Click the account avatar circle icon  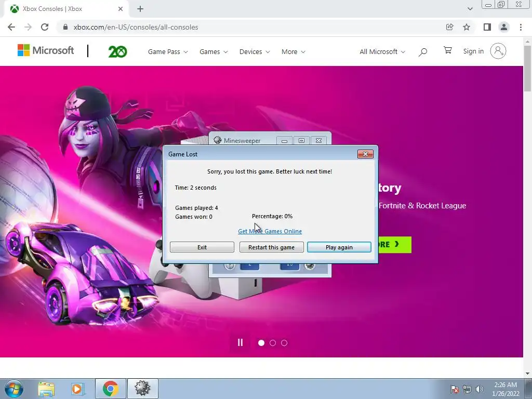(x=498, y=51)
